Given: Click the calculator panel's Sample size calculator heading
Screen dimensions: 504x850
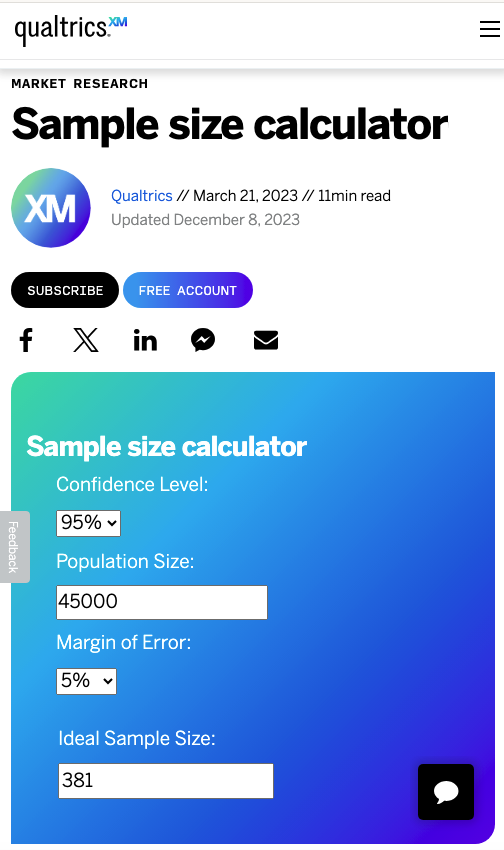Looking at the screenshot, I should [166, 447].
